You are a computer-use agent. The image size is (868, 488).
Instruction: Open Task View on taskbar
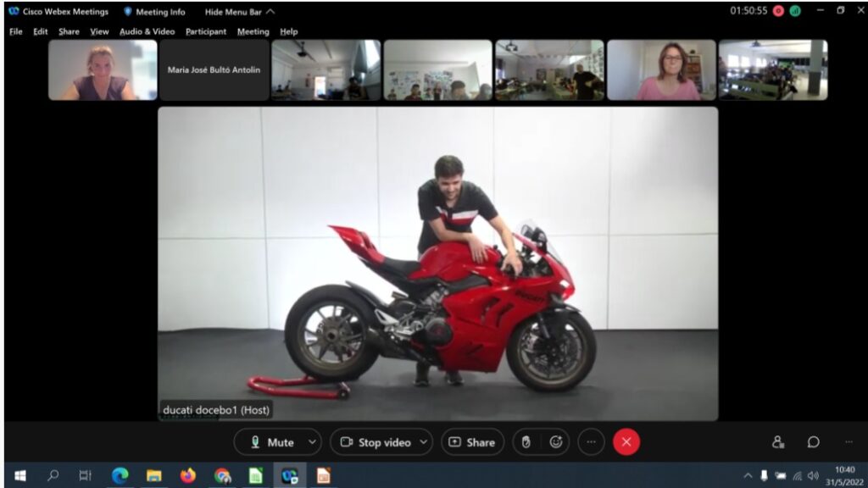85,475
